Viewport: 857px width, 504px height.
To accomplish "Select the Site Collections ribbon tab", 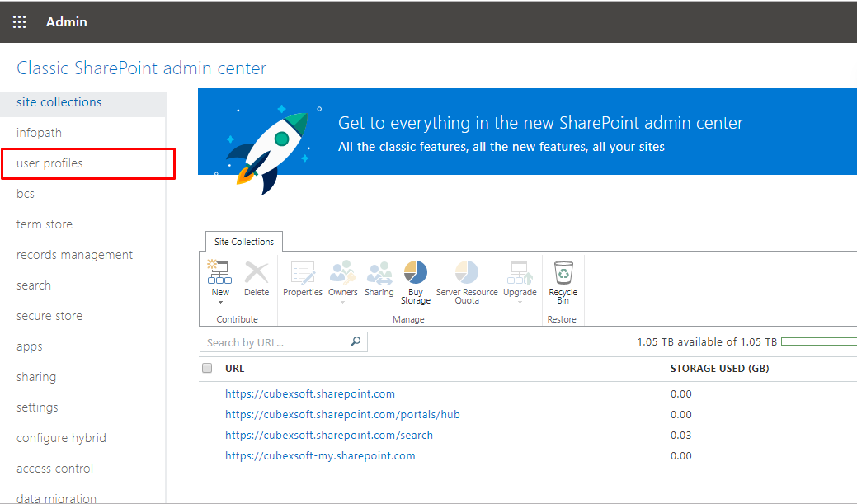I will [244, 242].
